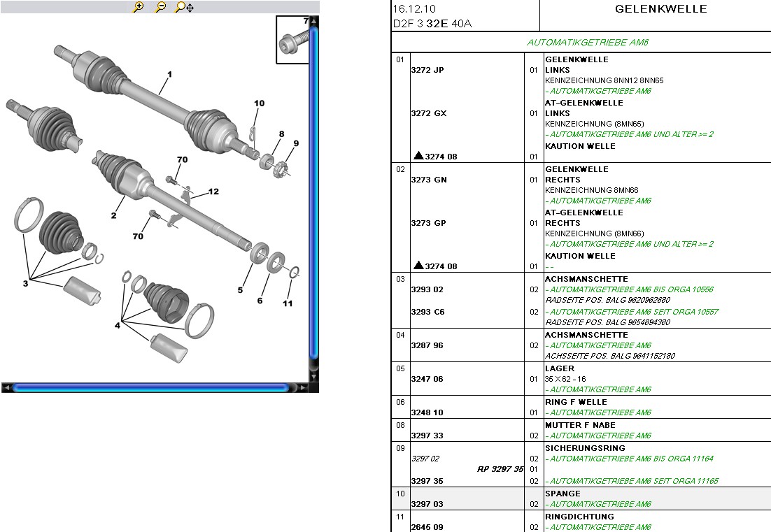
Task: Click the diagram's scroll down arrow
Action: point(314,377)
